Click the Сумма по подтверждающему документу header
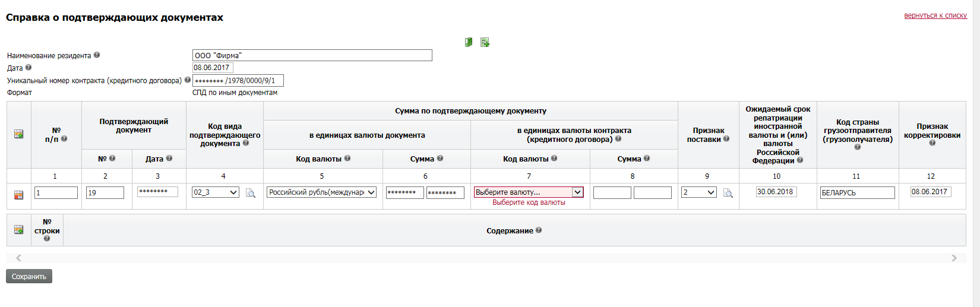Screen dimensions: 980x307 tap(470, 110)
